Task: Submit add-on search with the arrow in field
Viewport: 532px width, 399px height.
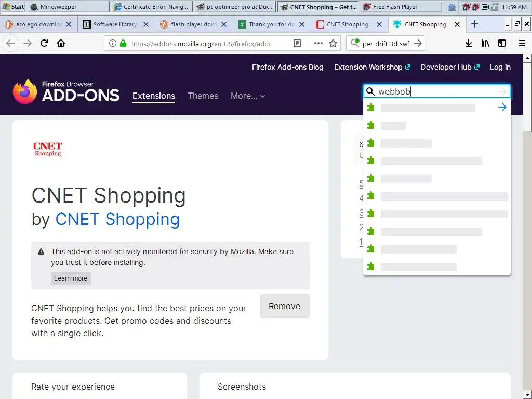Action: [x=502, y=91]
